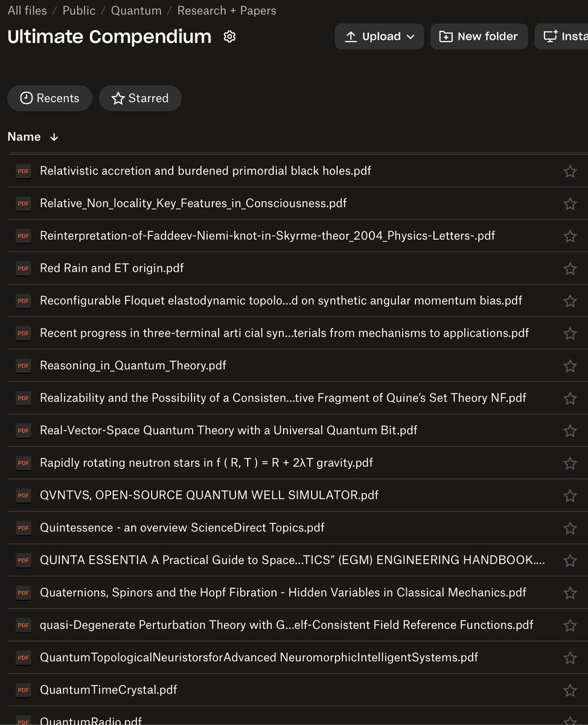Open QuantumTopologicalNeuristors Neuromorphic file name
588x725 pixels.
click(259, 657)
